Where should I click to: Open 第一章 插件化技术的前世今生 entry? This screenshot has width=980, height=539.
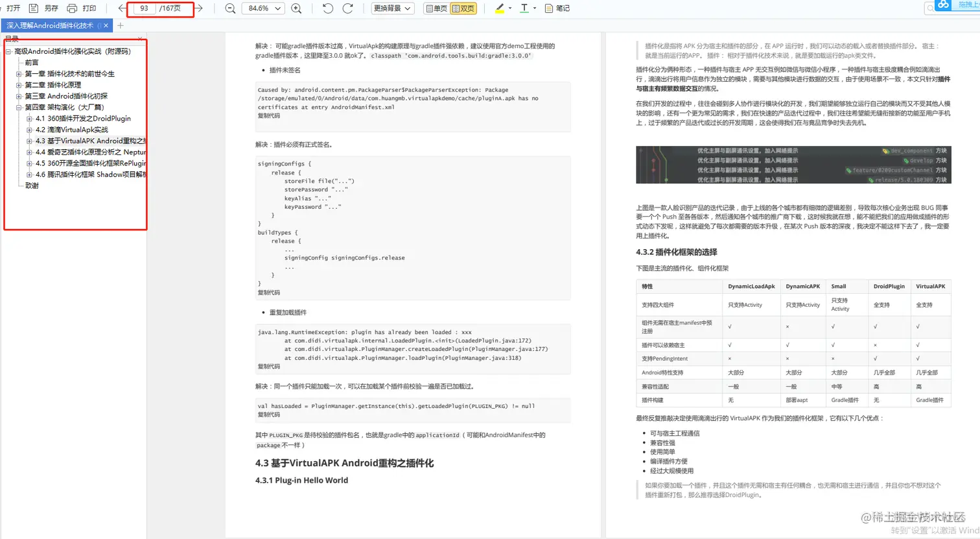pos(70,74)
